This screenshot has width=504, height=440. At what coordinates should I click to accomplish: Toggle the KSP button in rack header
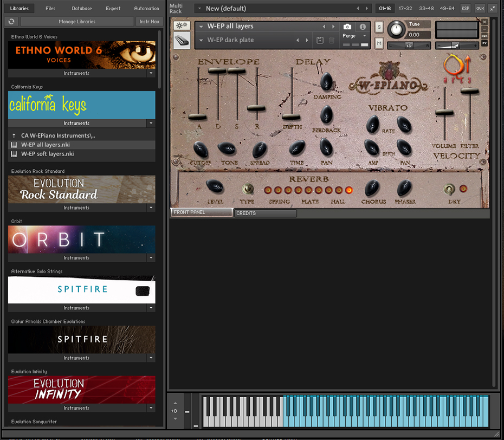coord(466,9)
